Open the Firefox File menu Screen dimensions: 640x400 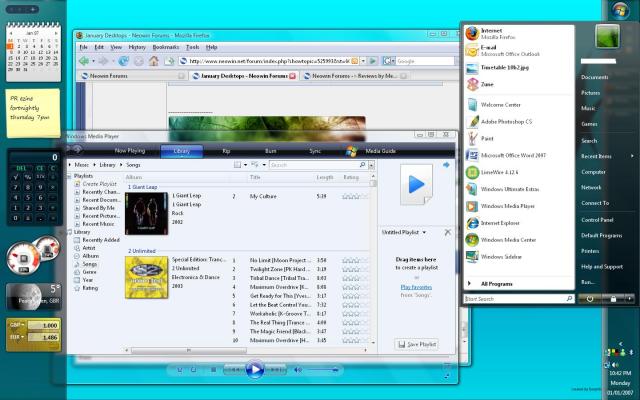(84, 47)
